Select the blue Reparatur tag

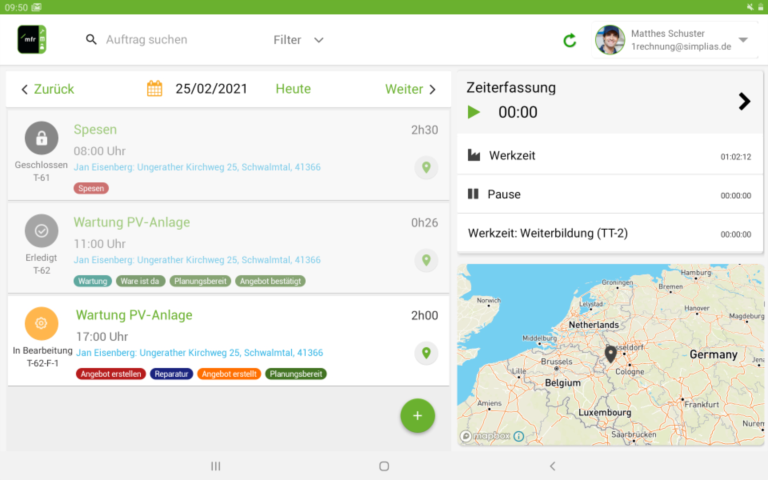pyautogui.click(x=171, y=374)
